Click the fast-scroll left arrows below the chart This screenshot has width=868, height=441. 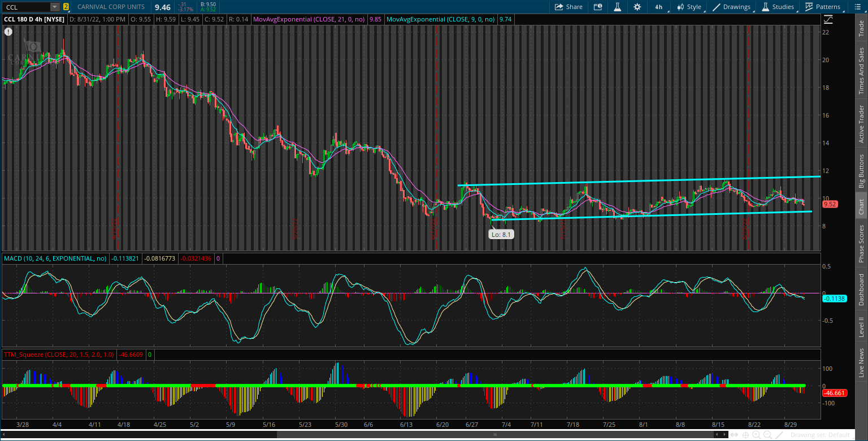717,434
